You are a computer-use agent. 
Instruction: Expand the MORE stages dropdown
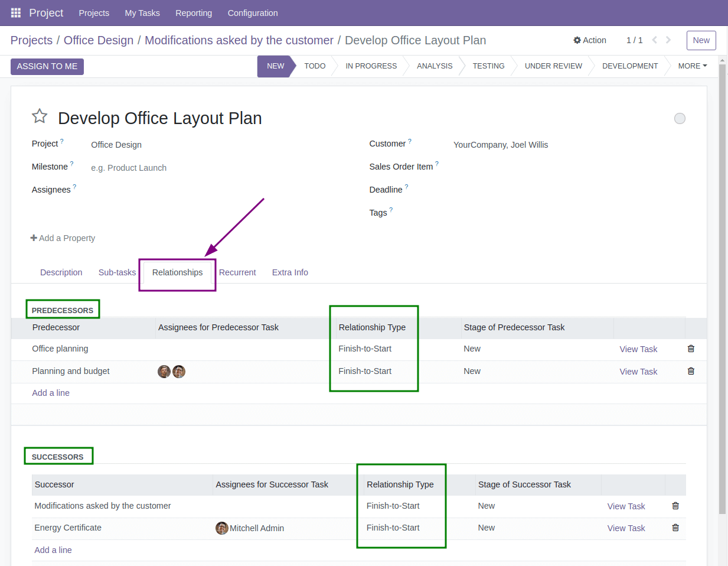692,66
